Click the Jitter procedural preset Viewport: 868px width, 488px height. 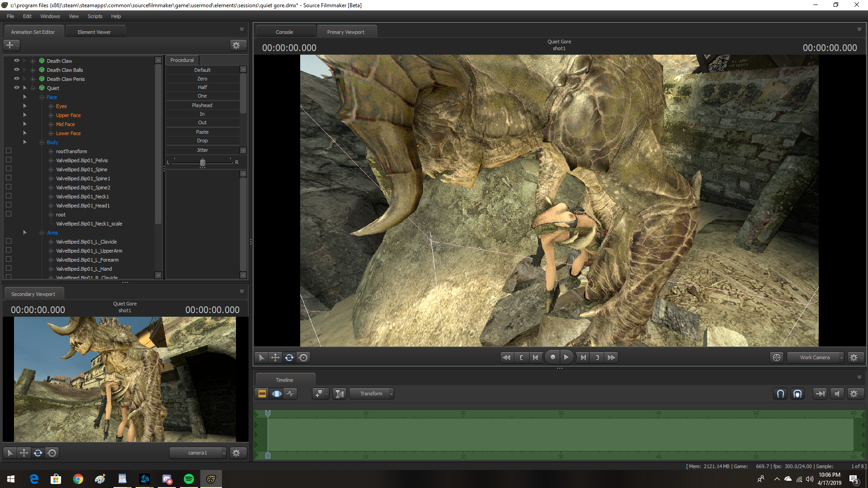pos(202,150)
